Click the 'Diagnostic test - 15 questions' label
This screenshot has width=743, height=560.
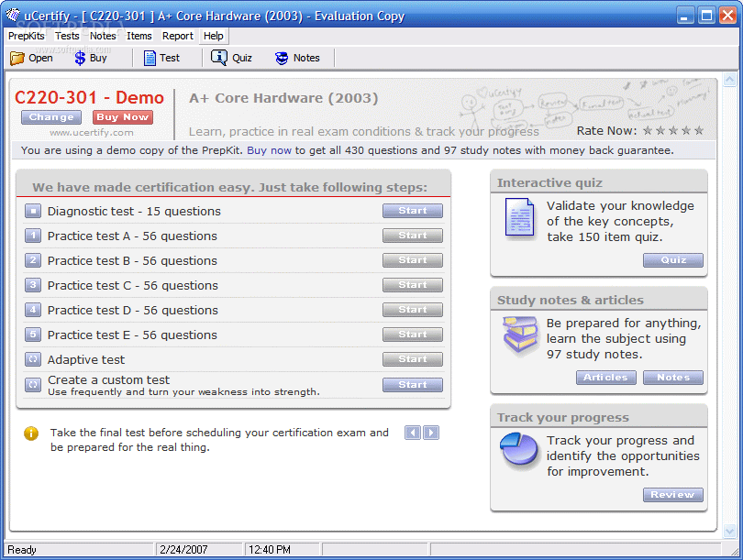(x=134, y=211)
